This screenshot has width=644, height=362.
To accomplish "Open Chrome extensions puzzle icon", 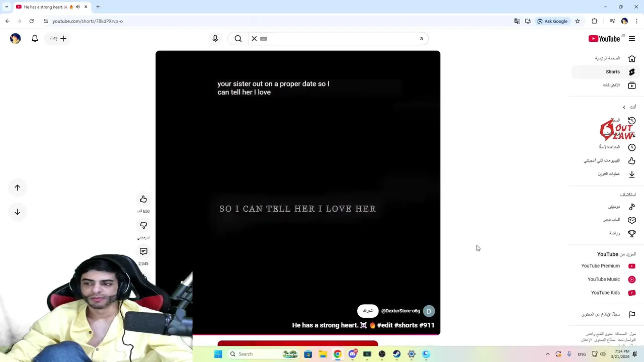I will pyautogui.click(x=595, y=21).
